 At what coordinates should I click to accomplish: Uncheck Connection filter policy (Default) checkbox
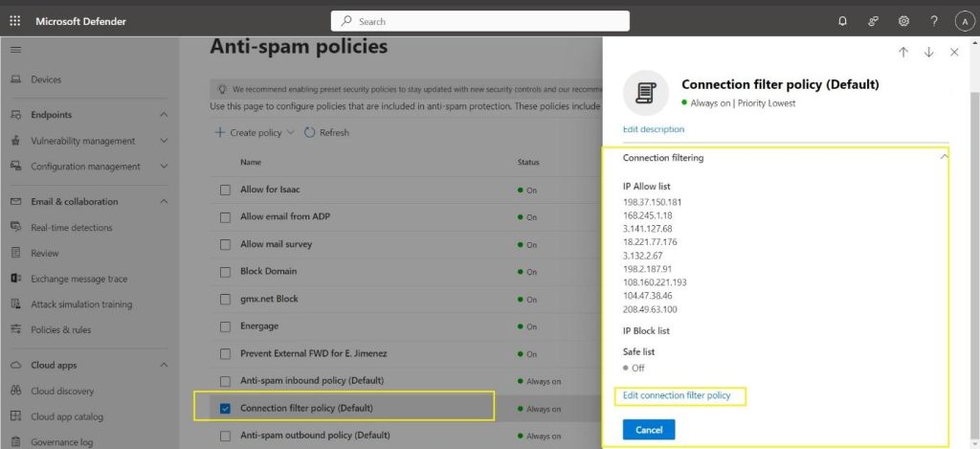(226, 409)
